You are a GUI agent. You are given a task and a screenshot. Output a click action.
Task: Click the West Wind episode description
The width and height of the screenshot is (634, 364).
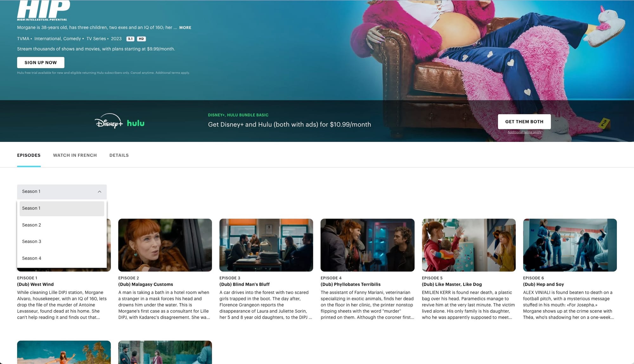62,305
